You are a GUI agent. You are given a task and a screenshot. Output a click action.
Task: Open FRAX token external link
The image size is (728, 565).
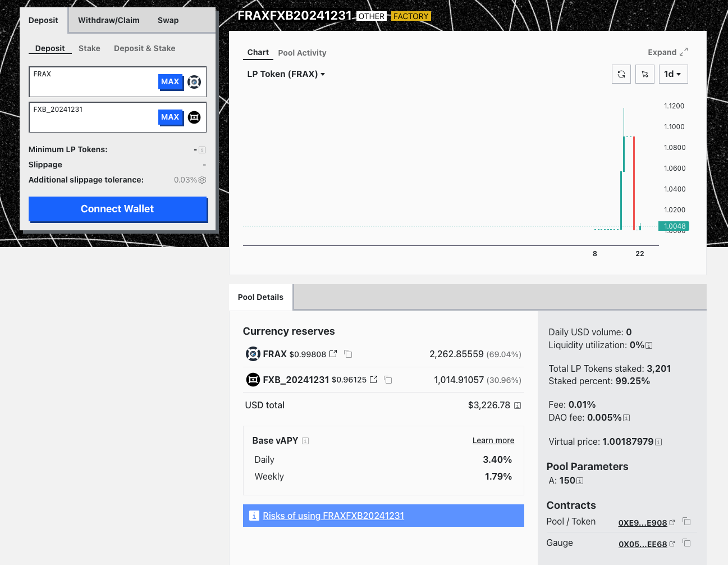click(333, 354)
